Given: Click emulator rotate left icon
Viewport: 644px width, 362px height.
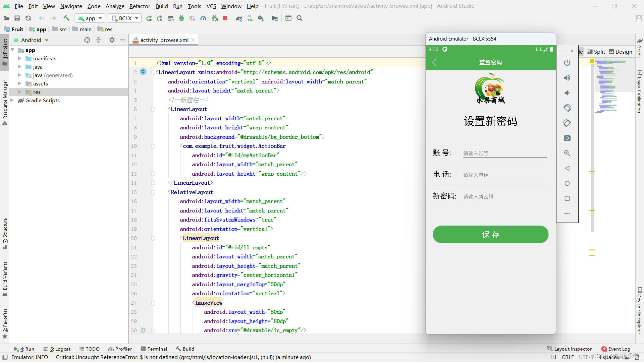Looking at the screenshot, I should (567, 108).
